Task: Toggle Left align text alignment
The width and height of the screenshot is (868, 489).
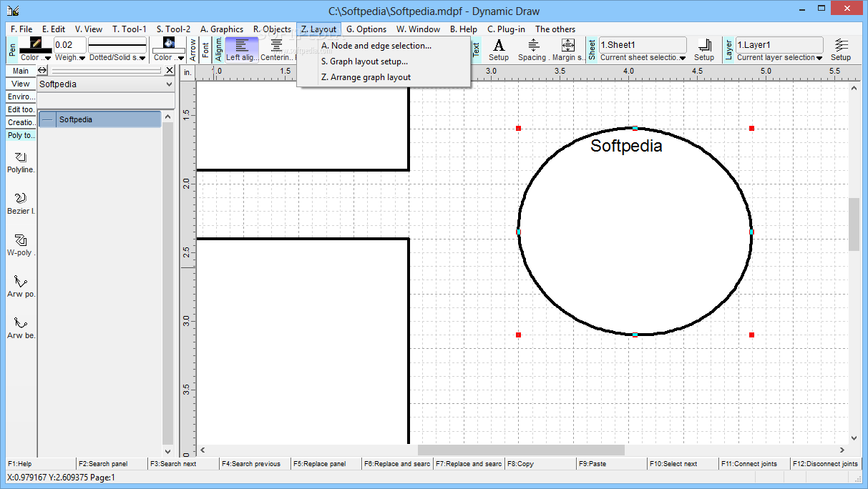Action: pos(242,49)
